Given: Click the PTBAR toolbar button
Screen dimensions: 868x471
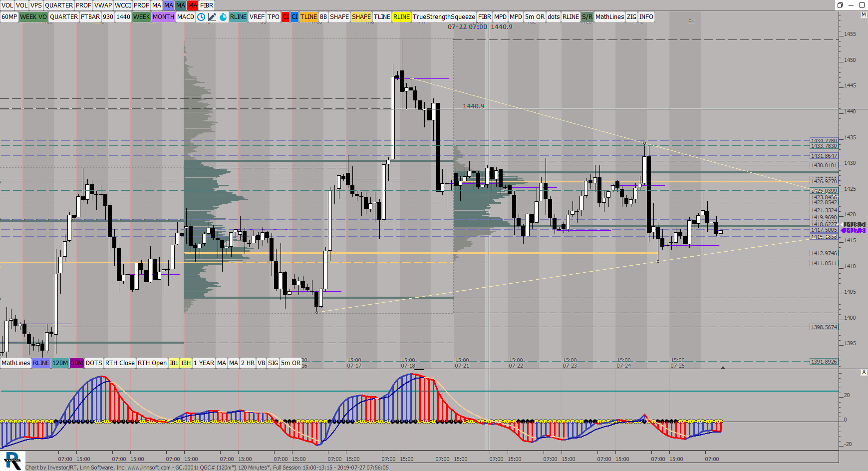Looking at the screenshot, I should pyautogui.click(x=90, y=17).
